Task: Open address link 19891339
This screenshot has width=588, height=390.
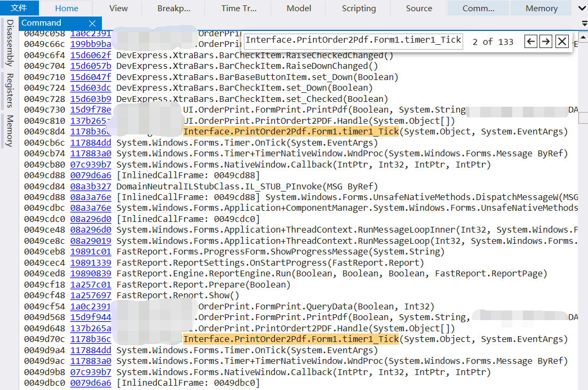Action: pyautogui.click(x=91, y=263)
